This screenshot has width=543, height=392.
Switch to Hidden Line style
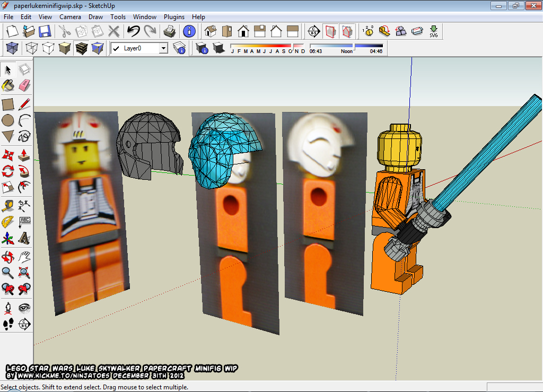(x=48, y=48)
